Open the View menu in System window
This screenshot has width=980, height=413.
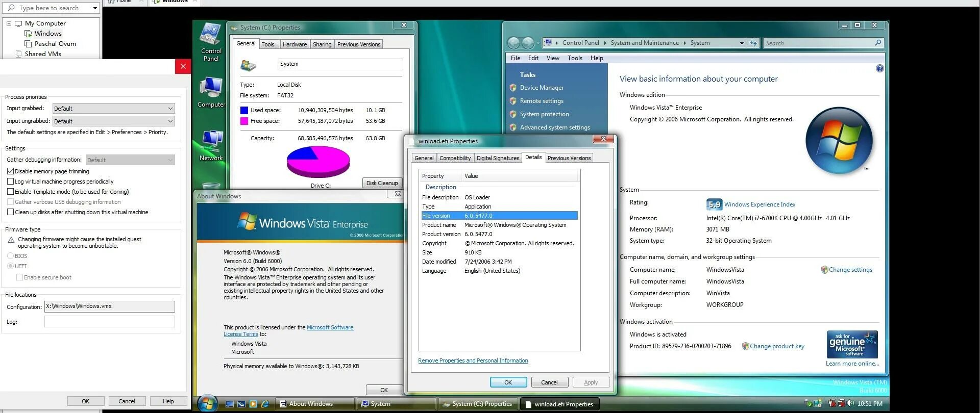coord(553,58)
